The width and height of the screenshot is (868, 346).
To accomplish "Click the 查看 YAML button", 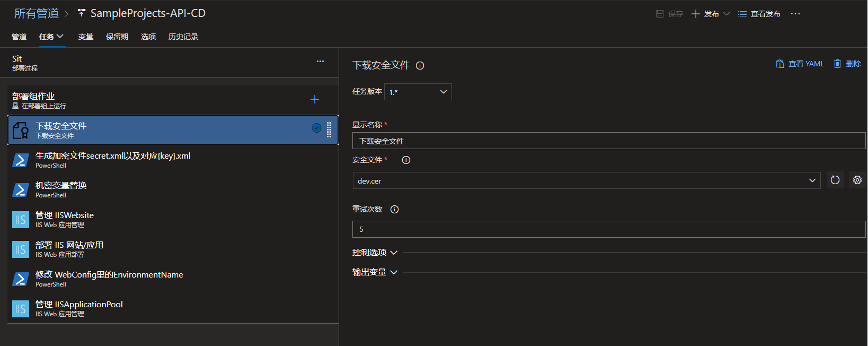I will click(800, 64).
